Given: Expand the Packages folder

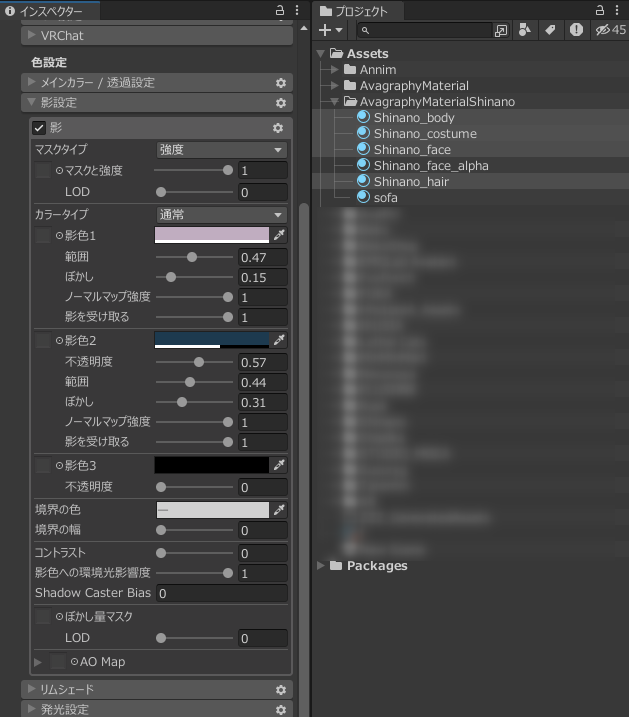Looking at the screenshot, I should [x=320, y=566].
